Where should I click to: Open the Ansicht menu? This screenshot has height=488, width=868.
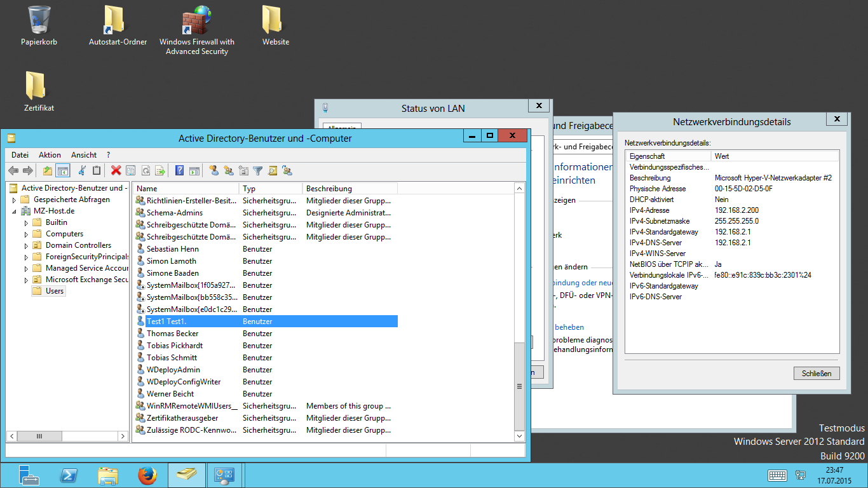(x=84, y=155)
